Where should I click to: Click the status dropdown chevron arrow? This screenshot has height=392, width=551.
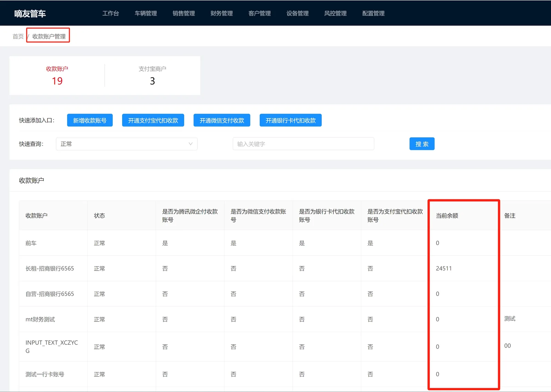tap(190, 144)
